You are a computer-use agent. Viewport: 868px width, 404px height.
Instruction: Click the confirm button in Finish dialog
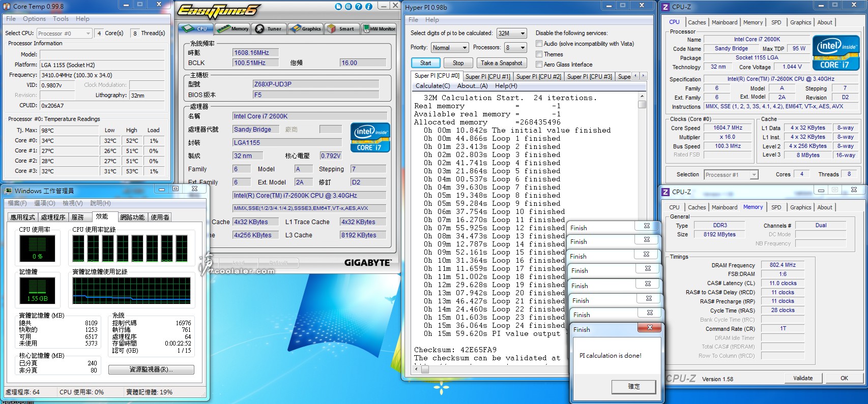click(633, 387)
